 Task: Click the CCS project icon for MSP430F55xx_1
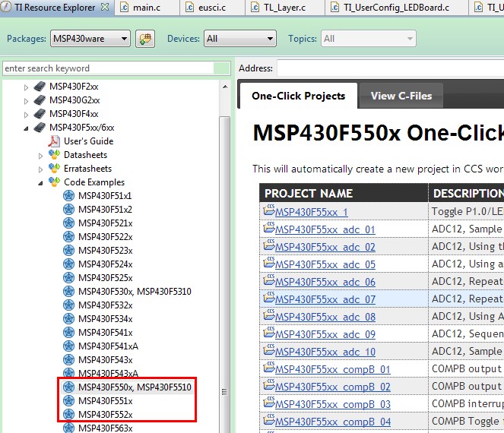(268, 210)
